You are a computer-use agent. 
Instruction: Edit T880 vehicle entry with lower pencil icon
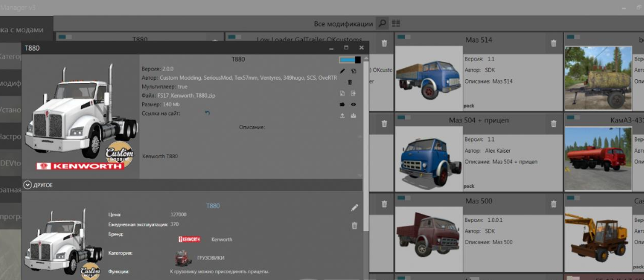click(354, 208)
